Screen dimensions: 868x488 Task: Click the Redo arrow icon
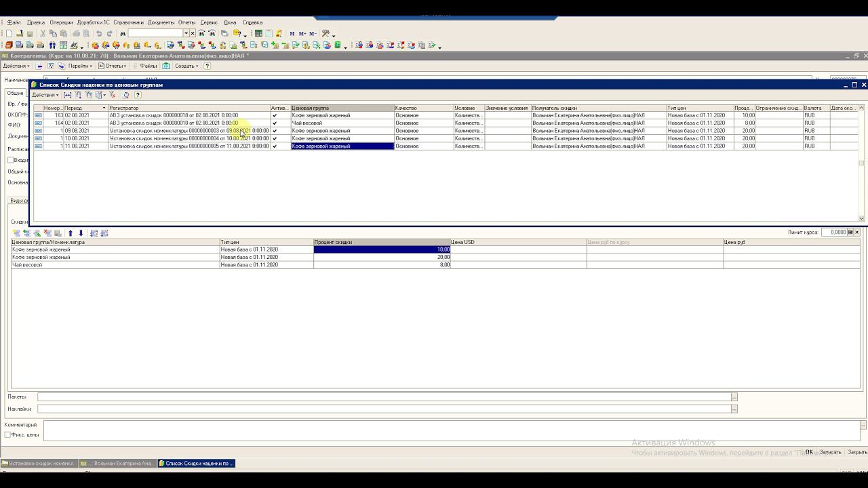(x=109, y=33)
